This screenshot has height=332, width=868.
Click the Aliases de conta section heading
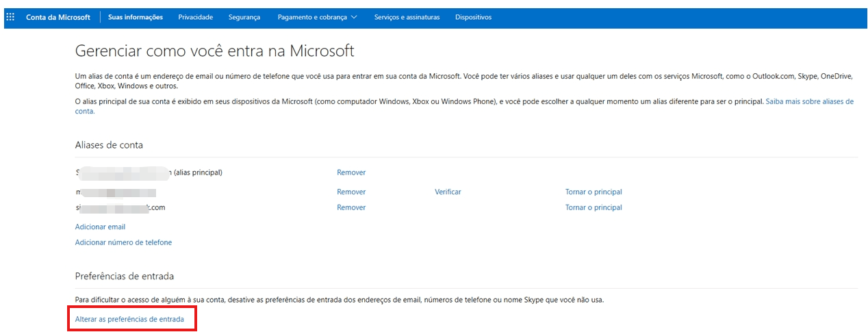click(109, 145)
